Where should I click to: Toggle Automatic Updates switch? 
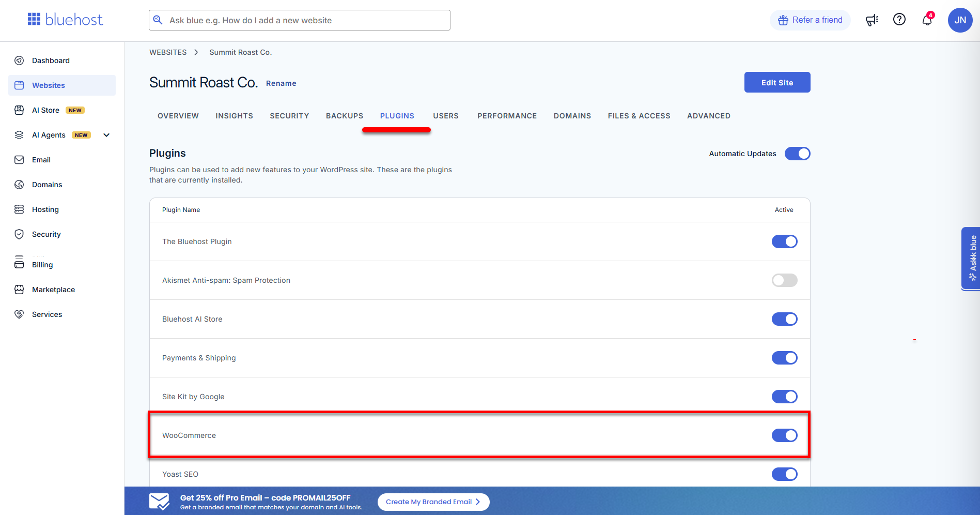tap(797, 154)
